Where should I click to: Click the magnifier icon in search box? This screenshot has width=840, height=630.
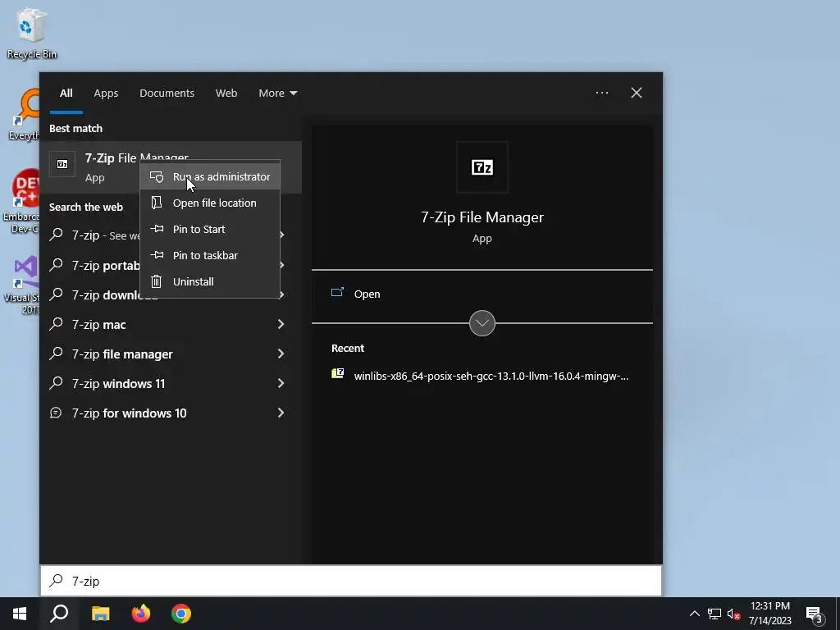click(x=56, y=580)
